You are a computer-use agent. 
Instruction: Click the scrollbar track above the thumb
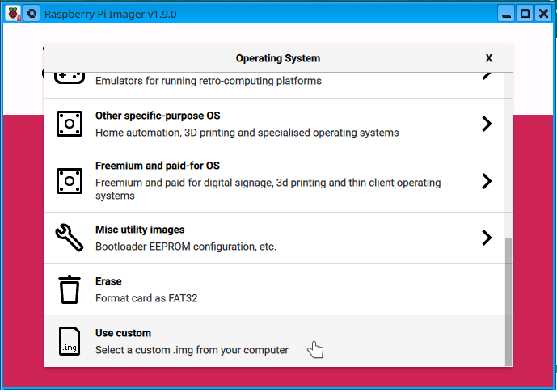tap(508, 155)
